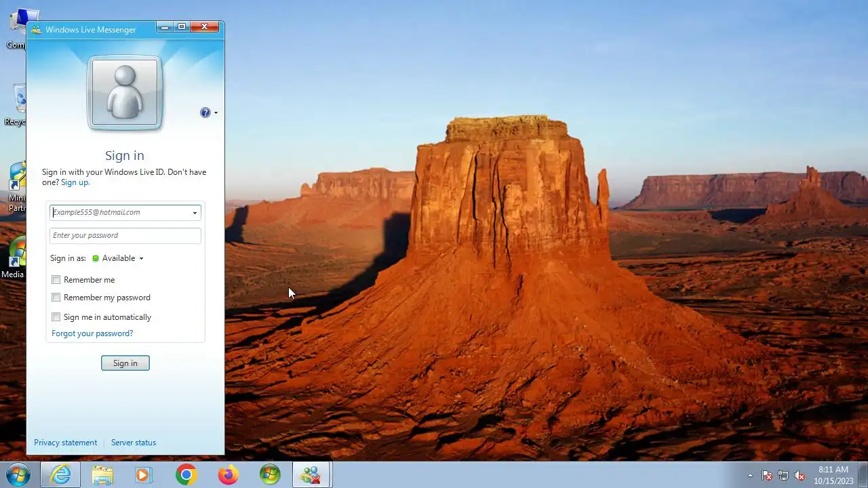Screen dimensions: 868x488
Task: Tick the Remember my password checkbox
Action: coord(56,298)
